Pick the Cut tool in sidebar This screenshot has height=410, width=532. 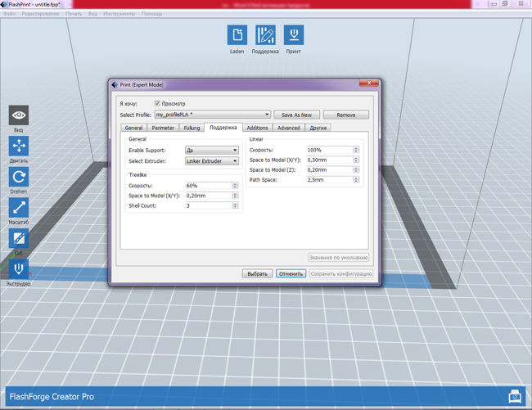[x=19, y=238]
